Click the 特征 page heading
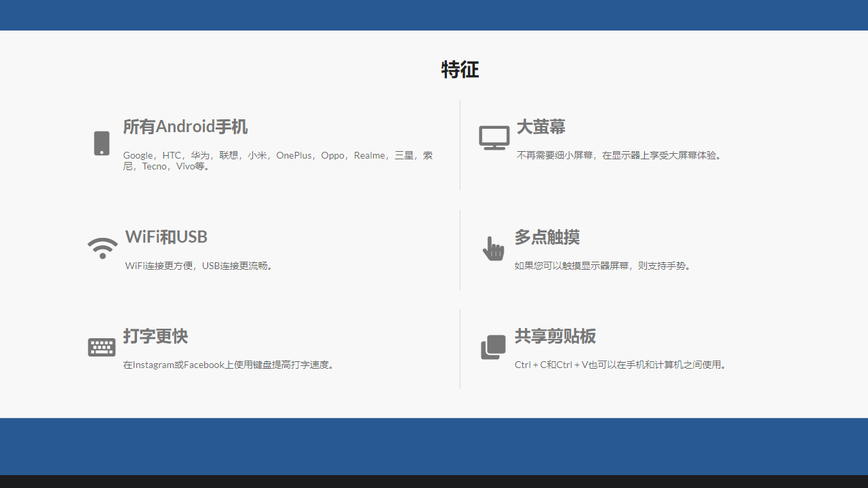 (460, 70)
